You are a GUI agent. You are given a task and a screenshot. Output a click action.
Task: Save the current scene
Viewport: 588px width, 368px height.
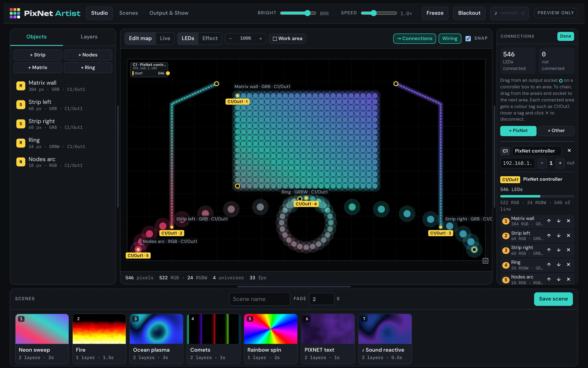point(553,299)
